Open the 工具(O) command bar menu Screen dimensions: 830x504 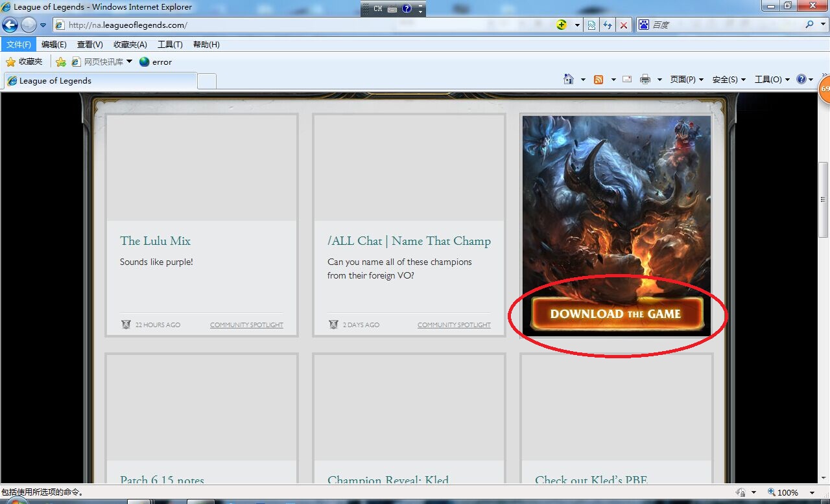point(772,80)
